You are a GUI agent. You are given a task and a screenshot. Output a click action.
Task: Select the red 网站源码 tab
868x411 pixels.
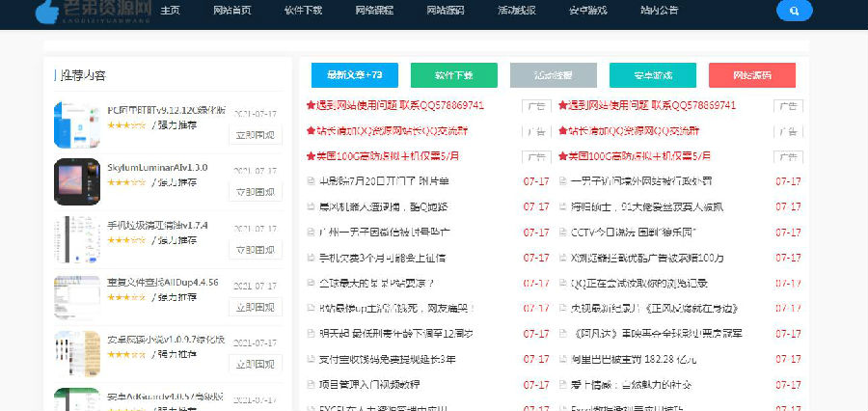(x=751, y=75)
